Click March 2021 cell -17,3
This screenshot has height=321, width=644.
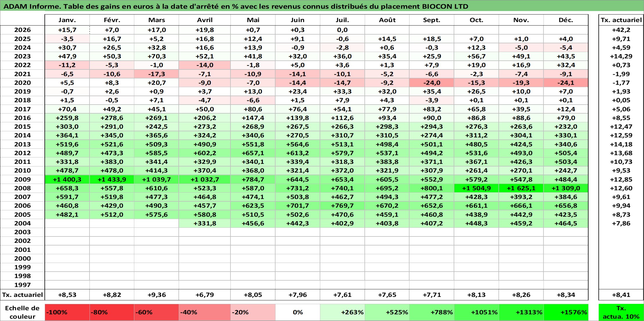(x=157, y=74)
